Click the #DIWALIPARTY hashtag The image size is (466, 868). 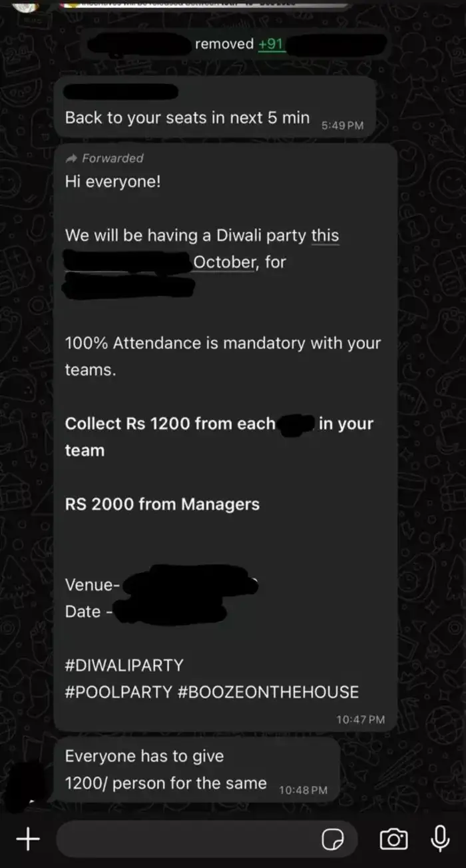click(124, 665)
